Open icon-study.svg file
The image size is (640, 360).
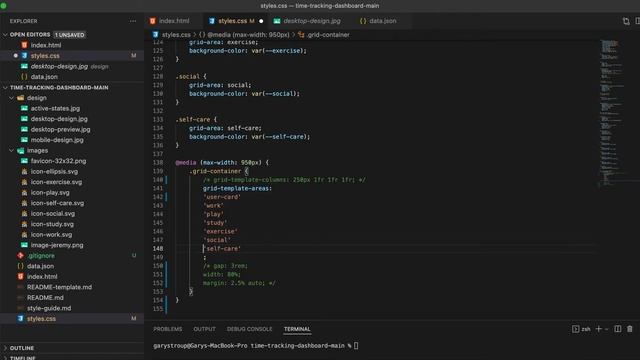click(52, 224)
